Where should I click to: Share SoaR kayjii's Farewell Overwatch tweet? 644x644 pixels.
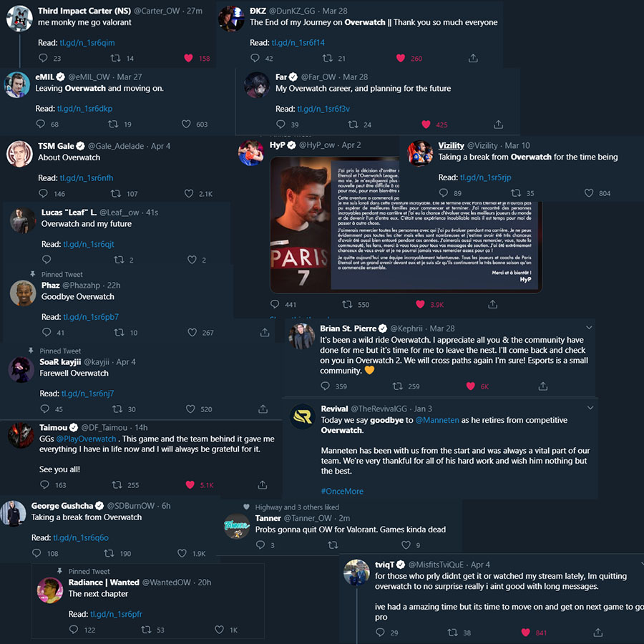tap(263, 409)
